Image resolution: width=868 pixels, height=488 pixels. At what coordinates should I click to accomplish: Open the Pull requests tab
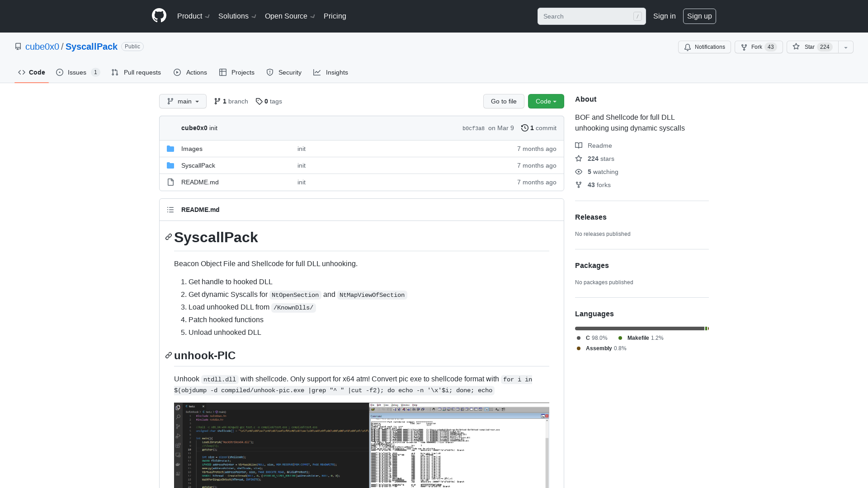point(136,72)
